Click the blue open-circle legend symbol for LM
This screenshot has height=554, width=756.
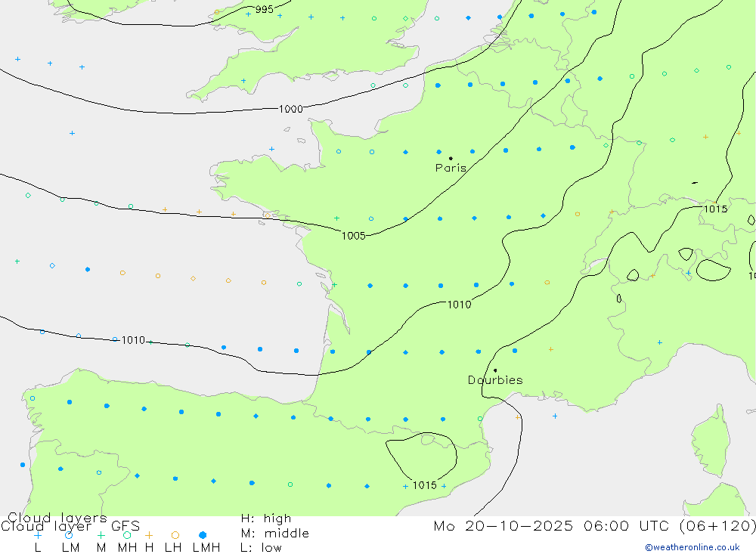click(69, 535)
